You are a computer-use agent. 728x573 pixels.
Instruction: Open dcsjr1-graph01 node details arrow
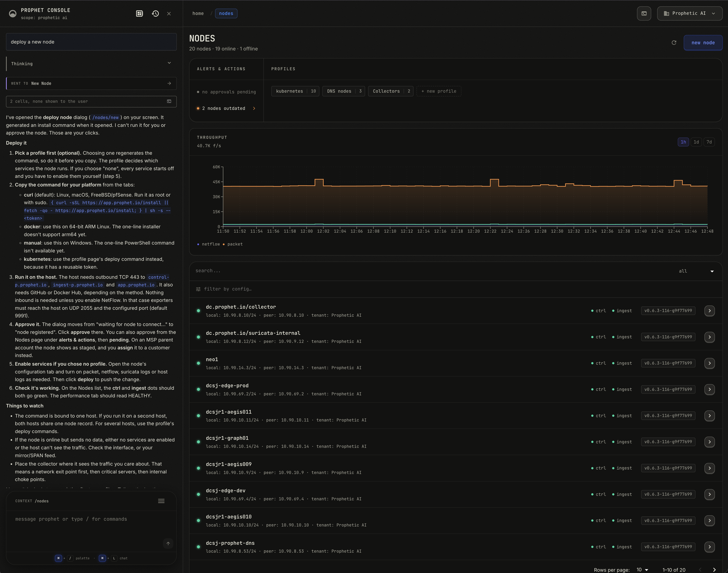pos(709,442)
